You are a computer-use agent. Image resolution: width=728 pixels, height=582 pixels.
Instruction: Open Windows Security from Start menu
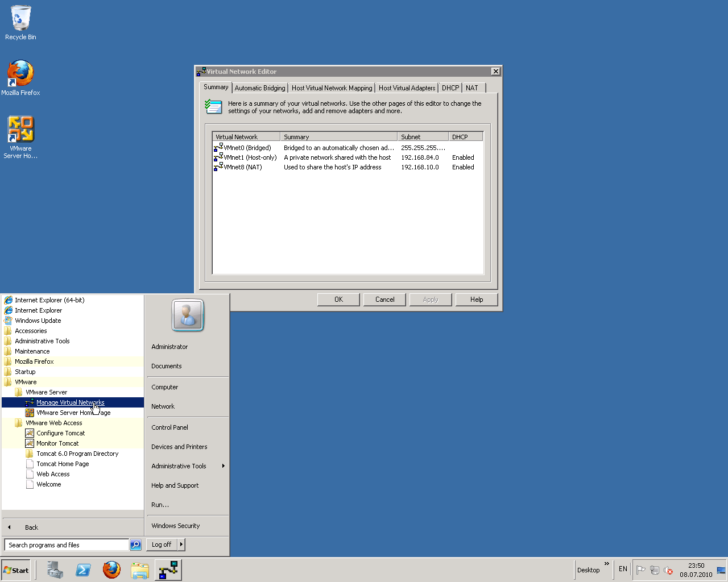[188, 526]
